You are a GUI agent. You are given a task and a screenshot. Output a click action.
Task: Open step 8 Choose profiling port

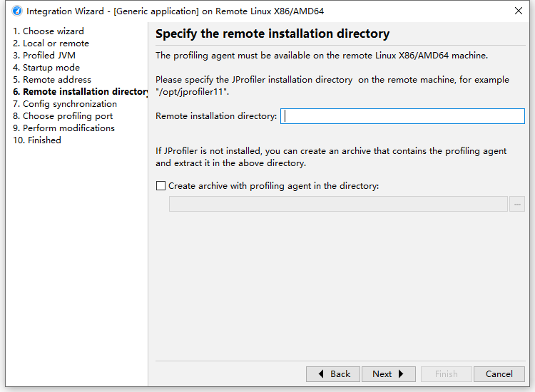[63, 116]
